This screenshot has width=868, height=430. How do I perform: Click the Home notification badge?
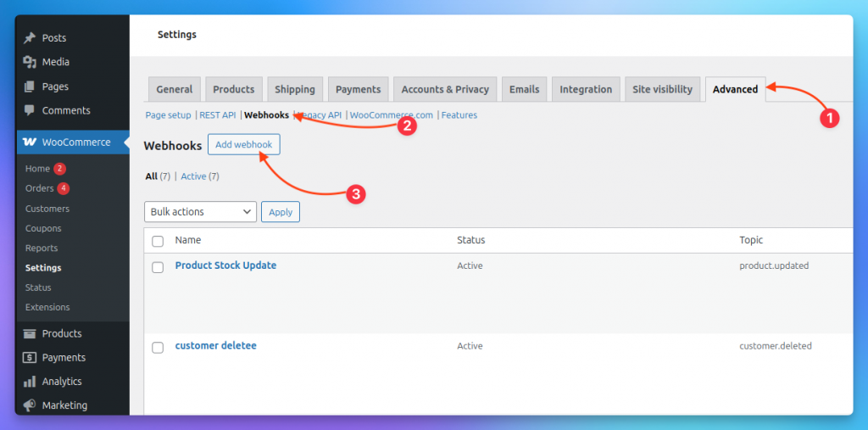60,169
